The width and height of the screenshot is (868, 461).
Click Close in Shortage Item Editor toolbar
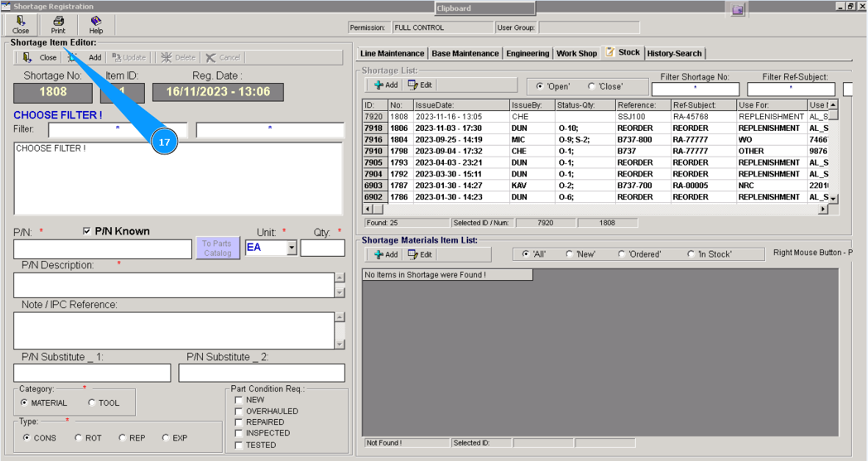coord(40,57)
